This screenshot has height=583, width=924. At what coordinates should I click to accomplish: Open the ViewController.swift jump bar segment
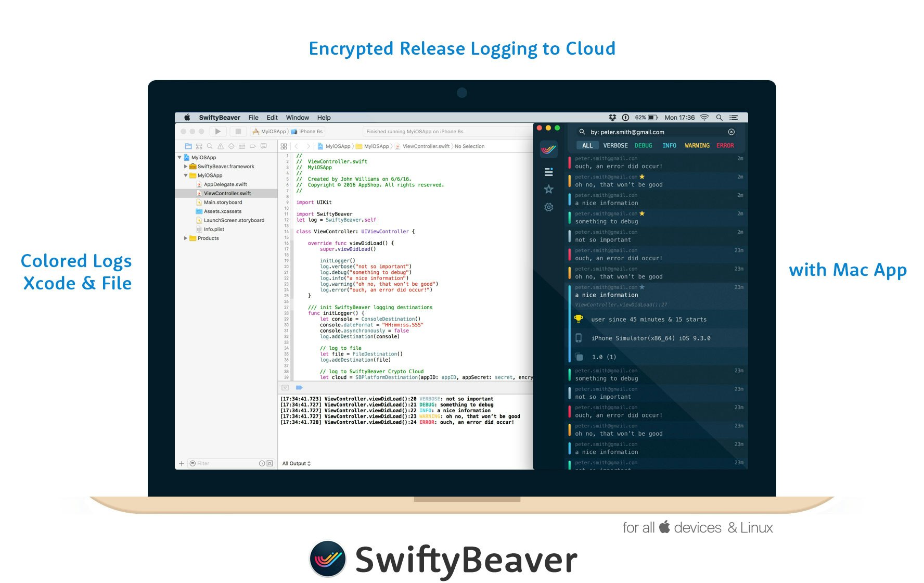point(422,146)
